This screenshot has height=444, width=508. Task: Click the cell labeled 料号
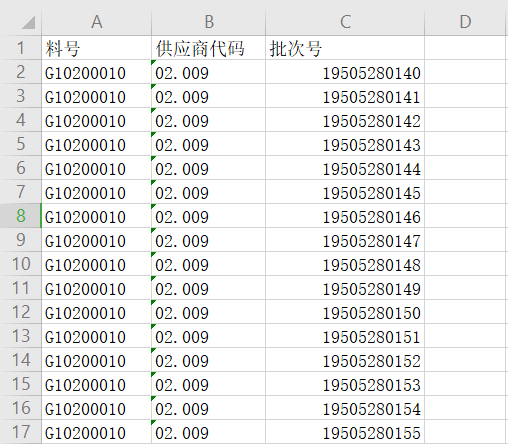[x=97, y=48]
